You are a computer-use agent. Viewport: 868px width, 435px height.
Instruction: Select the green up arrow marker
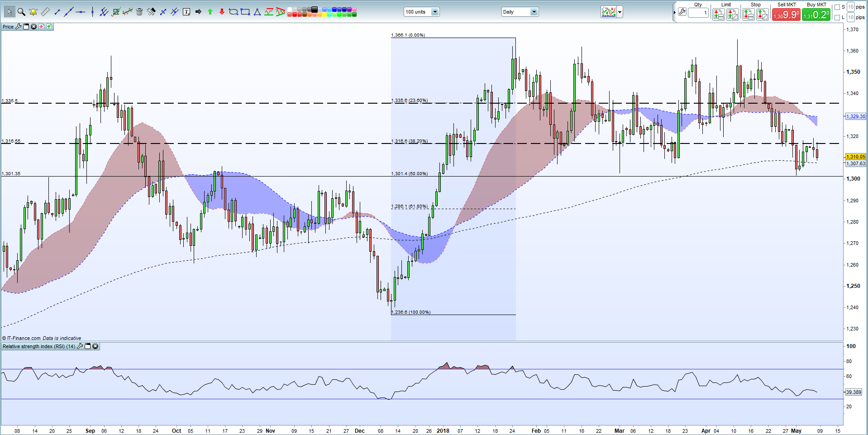point(210,12)
